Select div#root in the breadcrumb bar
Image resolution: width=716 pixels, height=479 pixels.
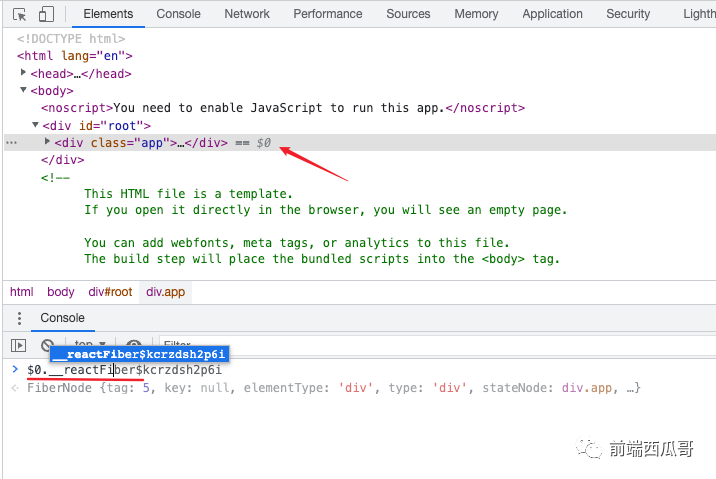click(x=110, y=292)
